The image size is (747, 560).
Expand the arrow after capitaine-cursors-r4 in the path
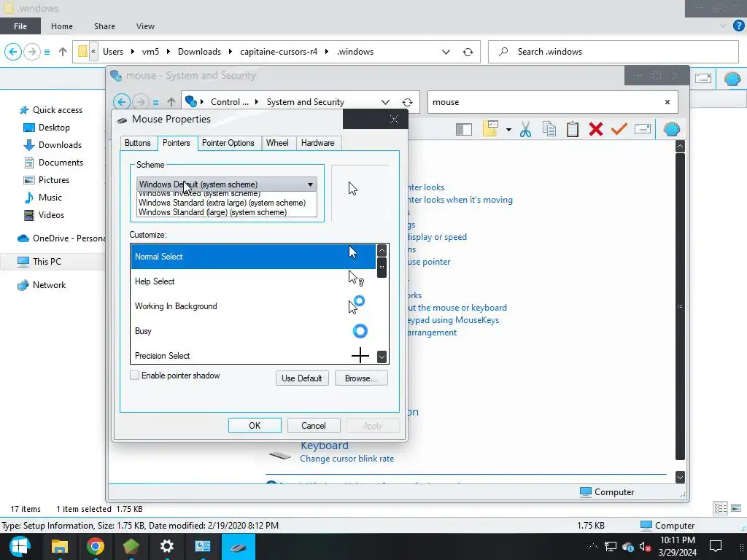pos(327,52)
